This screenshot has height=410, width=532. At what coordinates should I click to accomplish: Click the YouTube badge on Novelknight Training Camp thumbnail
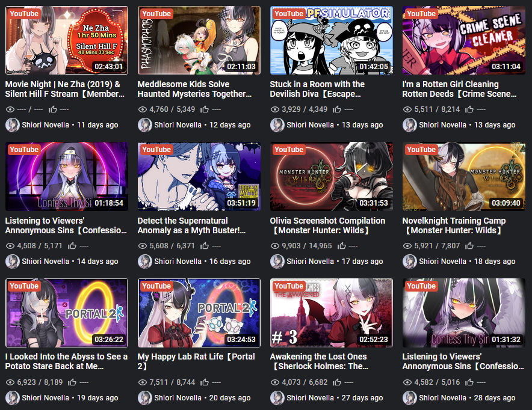coord(421,150)
